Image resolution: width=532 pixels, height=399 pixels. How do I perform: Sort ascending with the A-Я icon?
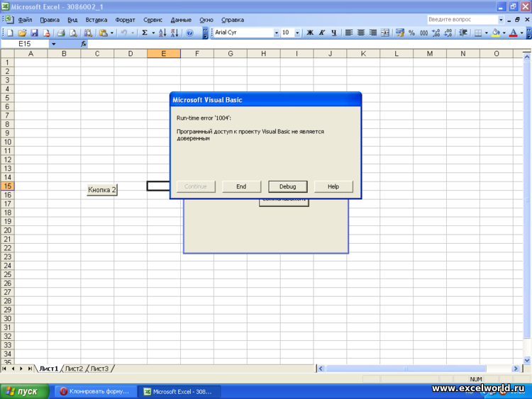162,33
